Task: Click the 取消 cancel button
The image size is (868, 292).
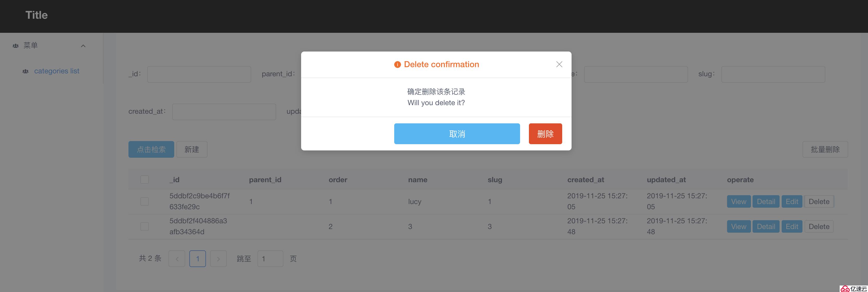Action: click(x=457, y=134)
